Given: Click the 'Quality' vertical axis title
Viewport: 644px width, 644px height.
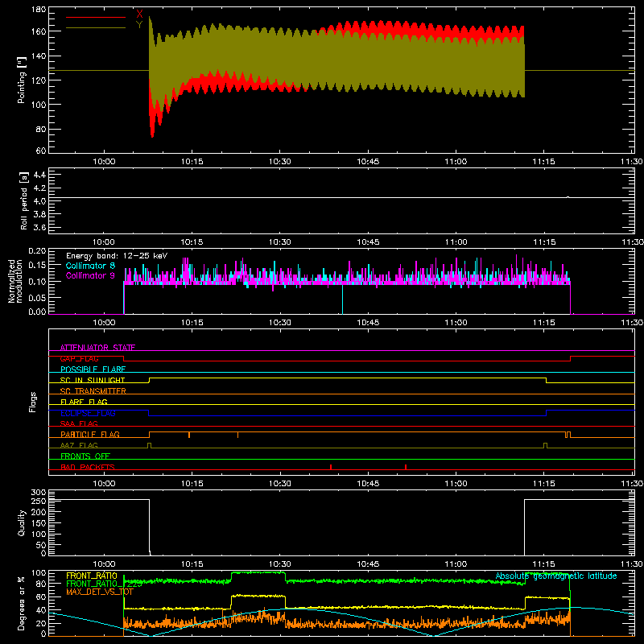Looking at the screenshot, I should [22, 522].
